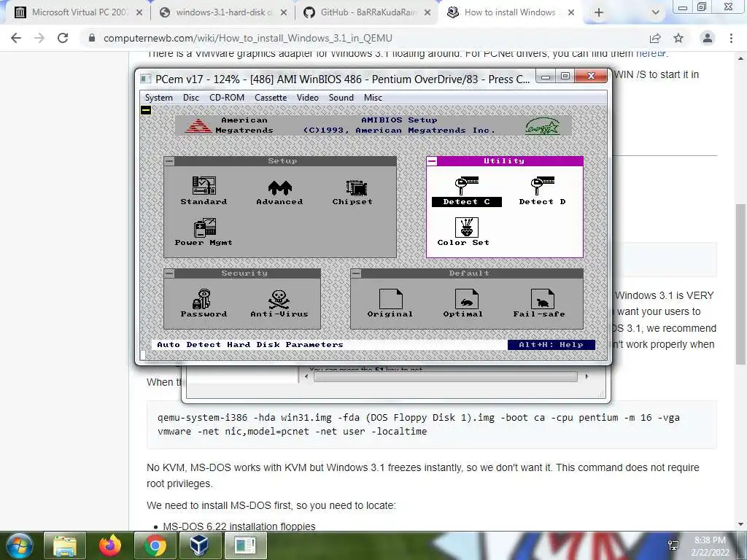The image size is (747, 560).
Task: Load the Original defaults icon
Action: click(x=390, y=303)
